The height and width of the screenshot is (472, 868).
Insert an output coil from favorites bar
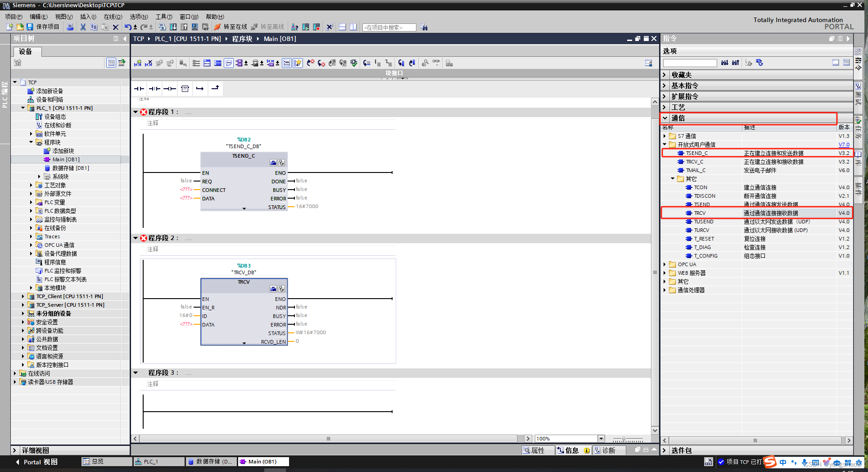coord(169,89)
